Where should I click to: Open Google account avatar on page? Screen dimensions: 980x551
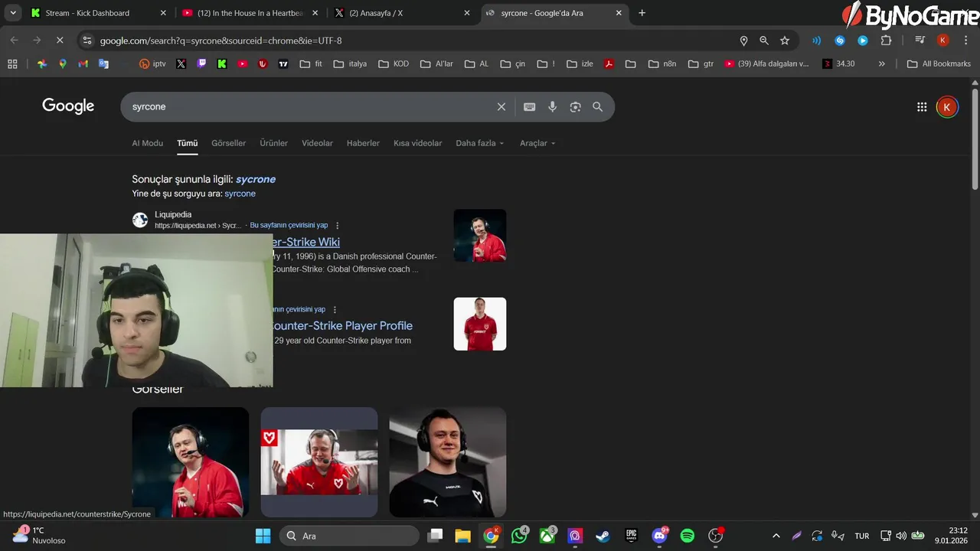(x=947, y=107)
